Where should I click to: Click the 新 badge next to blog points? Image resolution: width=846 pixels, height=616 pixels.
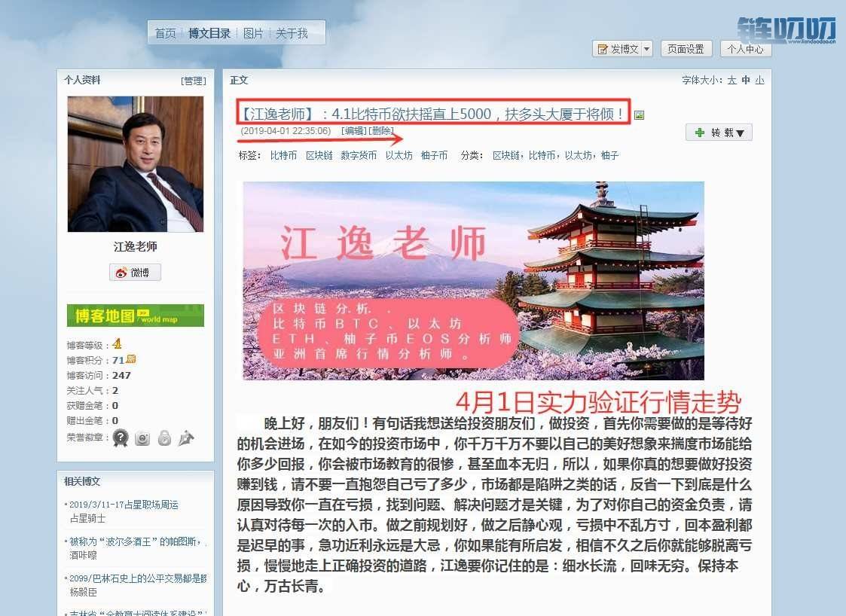tap(131, 359)
